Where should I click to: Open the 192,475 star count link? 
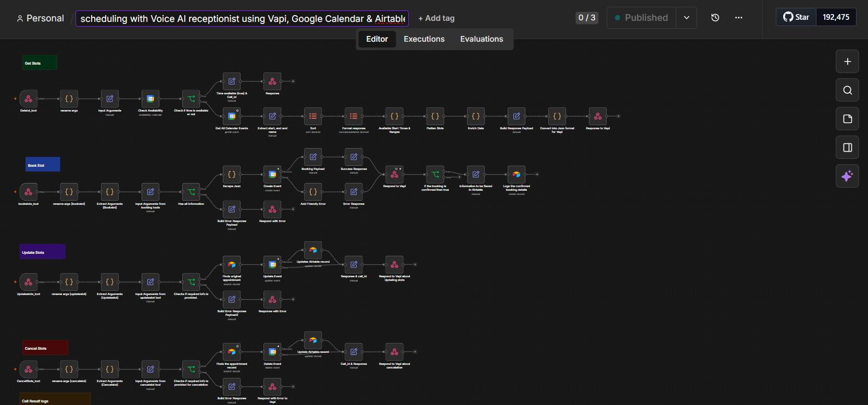click(836, 17)
